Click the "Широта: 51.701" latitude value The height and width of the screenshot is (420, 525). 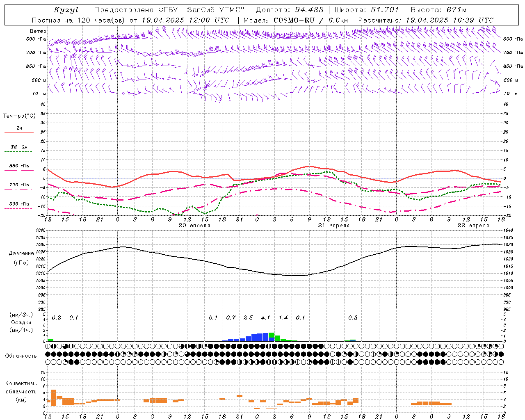pos(367,10)
